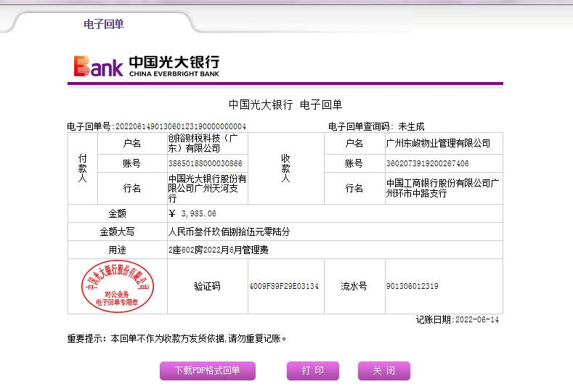This screenshot has height=392, width=573.
Task: Click payer bank name 中国光大银行股份有限公司广州天河支行
Action: 207,188
